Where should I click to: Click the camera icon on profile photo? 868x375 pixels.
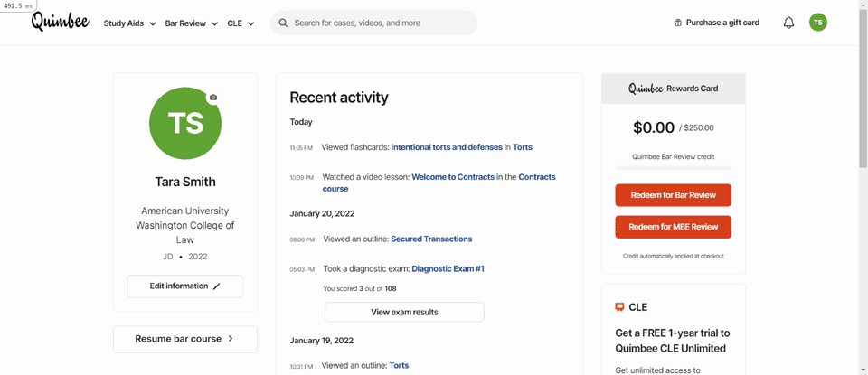(x=213, y=98)
